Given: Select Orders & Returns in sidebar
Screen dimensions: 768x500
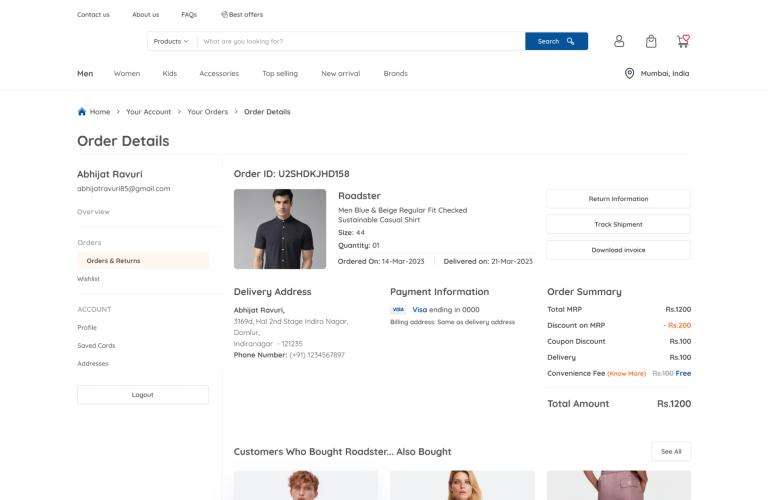Looking at the screenshot, I should tap(113, 261).
